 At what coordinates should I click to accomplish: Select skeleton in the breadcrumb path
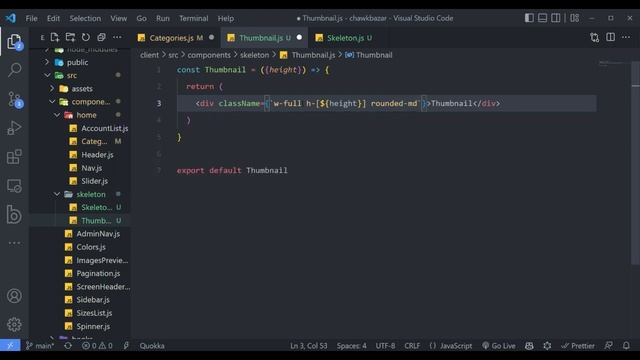[x=254, y=55]
